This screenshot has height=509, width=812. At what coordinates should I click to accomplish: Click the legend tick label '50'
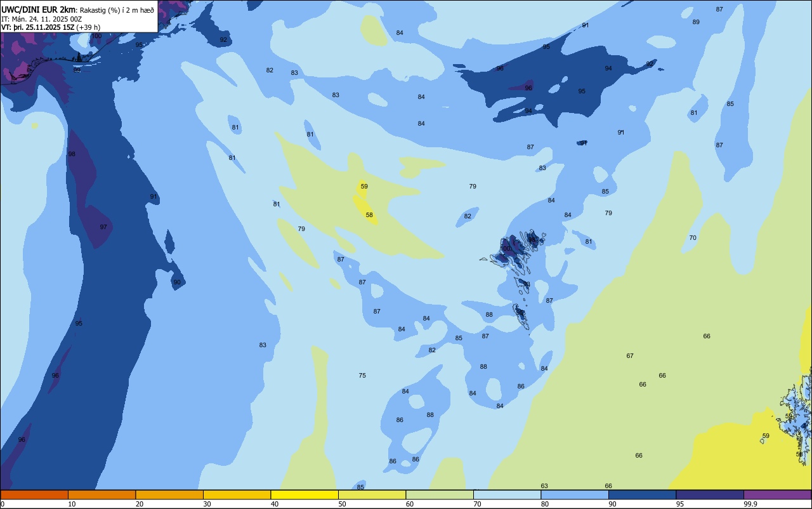tap(342, 504)
